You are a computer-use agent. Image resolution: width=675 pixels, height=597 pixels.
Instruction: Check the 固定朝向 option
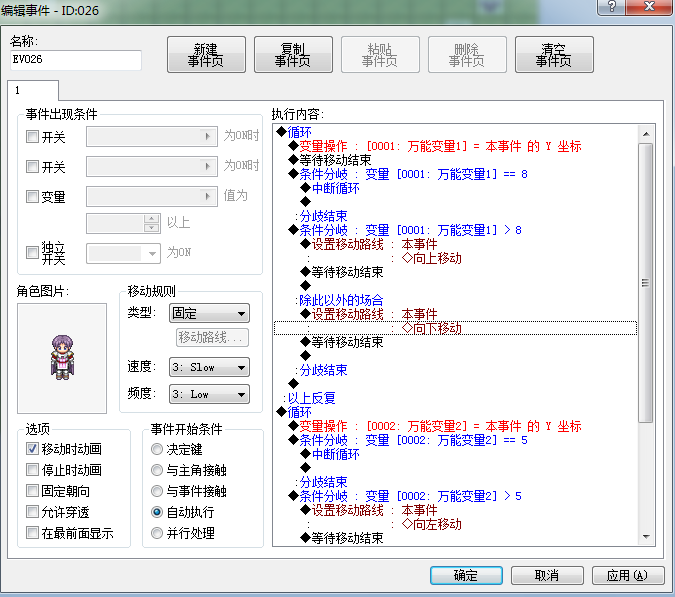click(32, 491)
